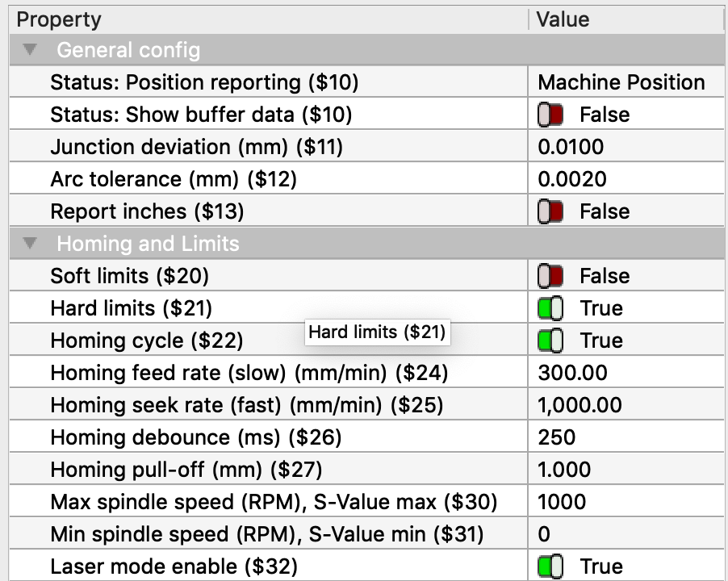Screen dimensions: 728x581
Task: Edit Homing seek rate value 1,000.00
Action: pyautogui.click(x=625, y=405)
